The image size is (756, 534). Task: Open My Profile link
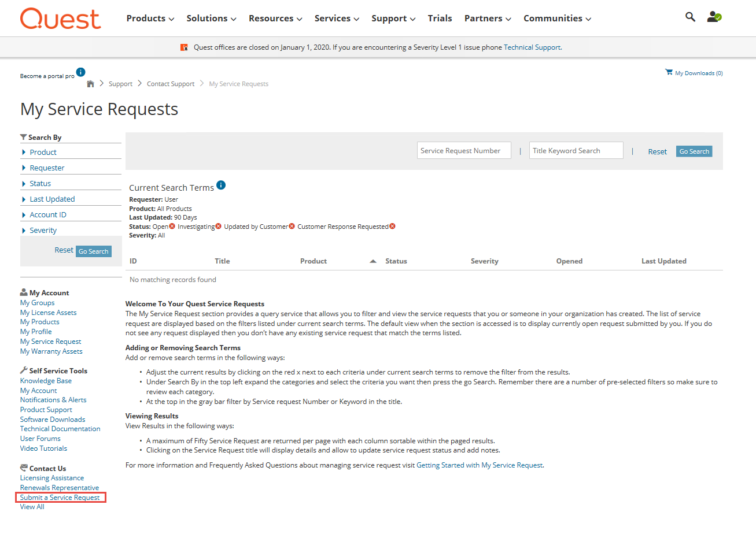pos(36,332)
